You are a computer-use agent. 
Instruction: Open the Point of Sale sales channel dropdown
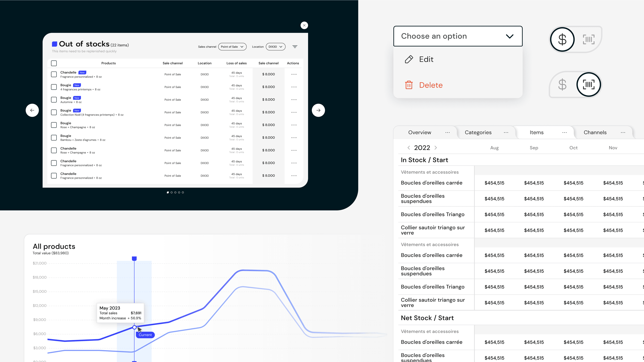click(232, 47)
